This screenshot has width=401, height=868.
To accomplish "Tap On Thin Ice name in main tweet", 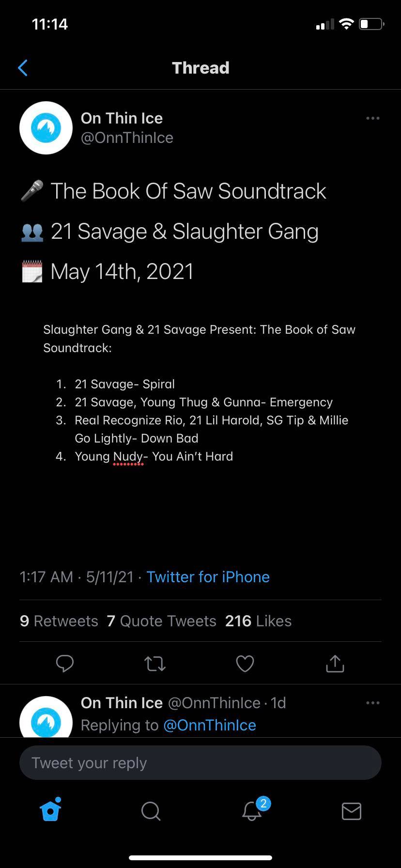I will 122,118.
